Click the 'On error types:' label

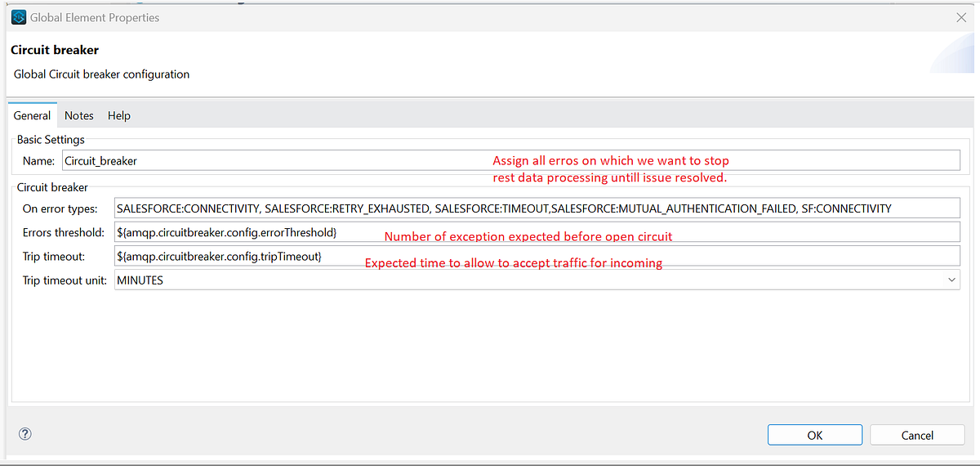[60, 208]
